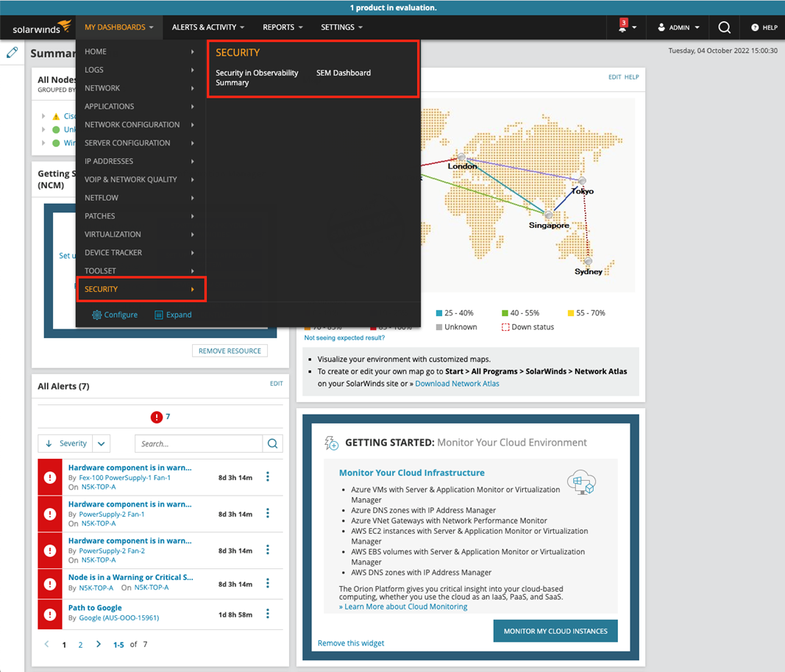The height and width of the screenshot is (672, 785).
Task: Click the red critical alert count icon
Action: tap(156, 417)
